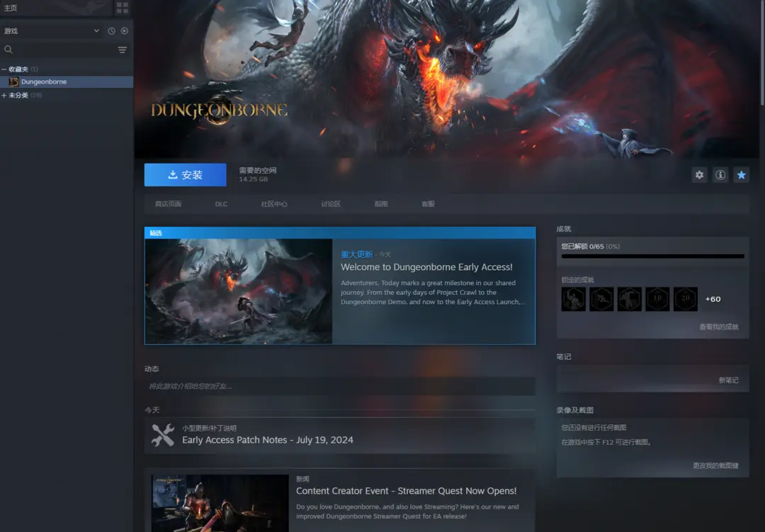Click the page vertical scrollbar
Image resolution: width=765 pixels, height=532 pixels.
click(762, 52)
